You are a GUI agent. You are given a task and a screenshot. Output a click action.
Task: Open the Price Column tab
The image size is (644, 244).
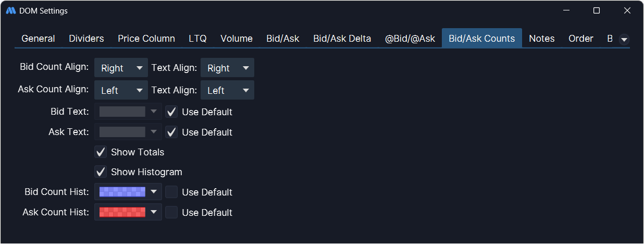[146, 39]
